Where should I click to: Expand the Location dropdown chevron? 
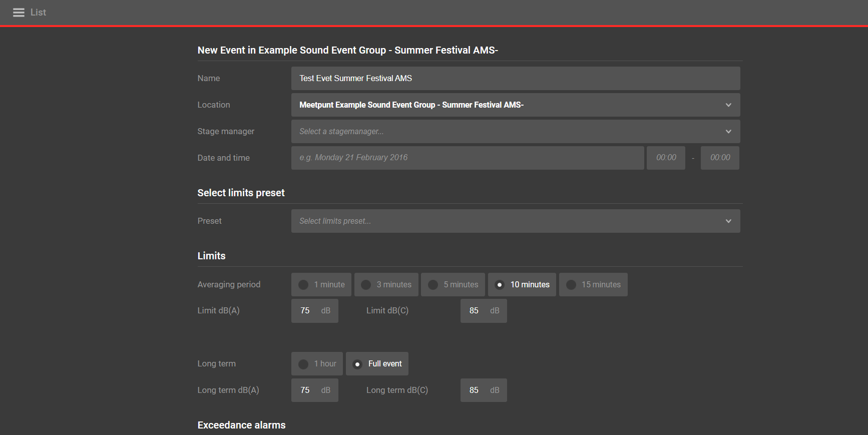(728, 105)
